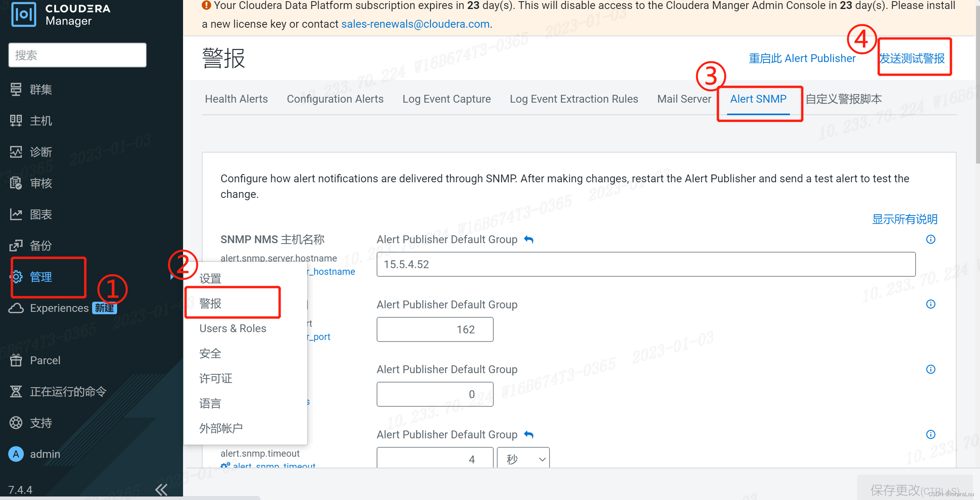Click the timeout field showing 4

coord(435,458)
